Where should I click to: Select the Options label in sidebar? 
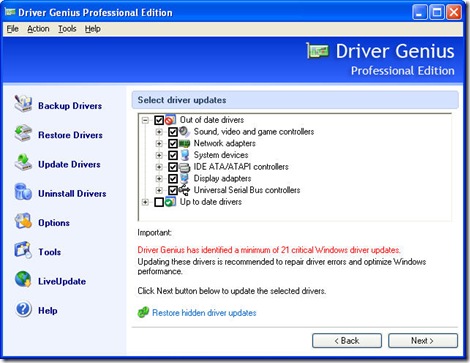tap(54, 223)
